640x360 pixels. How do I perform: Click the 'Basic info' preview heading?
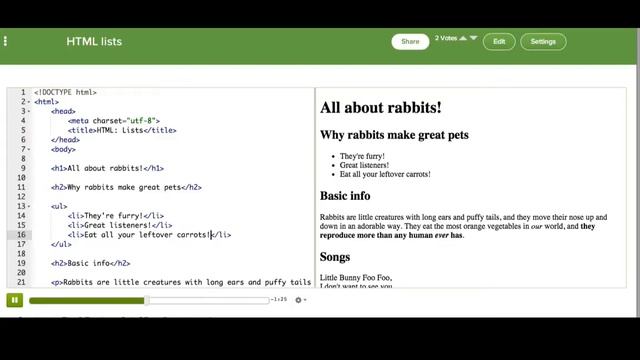[x=345, y=196]
